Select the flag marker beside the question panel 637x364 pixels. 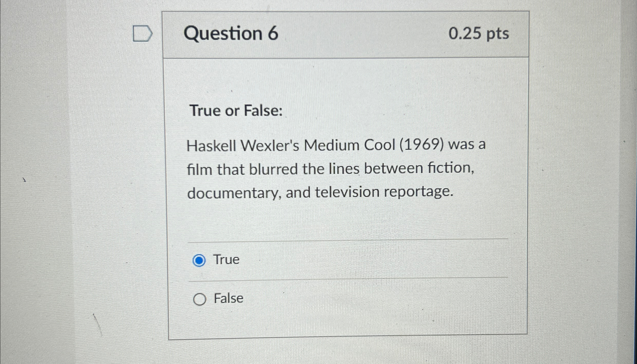pyautogui.click(x=142, y=33)
